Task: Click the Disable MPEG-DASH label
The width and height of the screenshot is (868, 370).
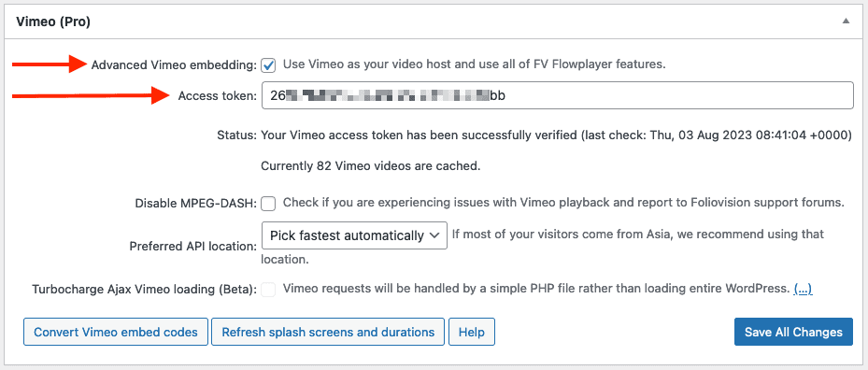Action: pyautogui.click(x=195, y=204)
